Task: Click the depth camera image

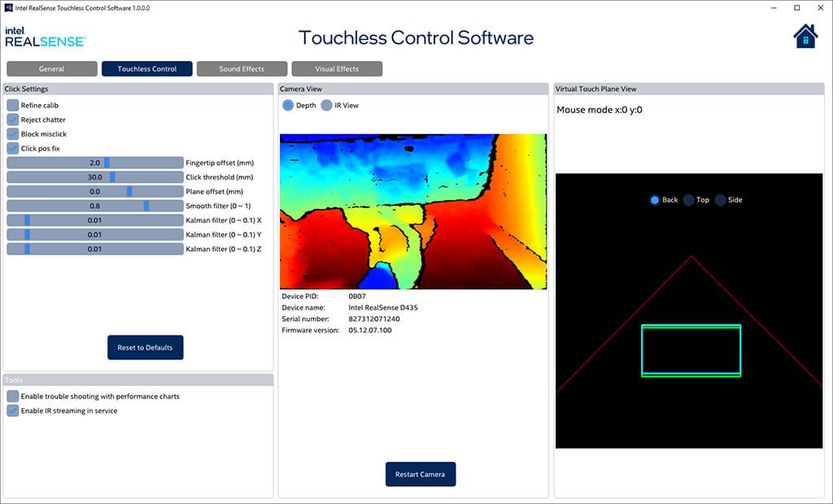Action: coord(413,211)
